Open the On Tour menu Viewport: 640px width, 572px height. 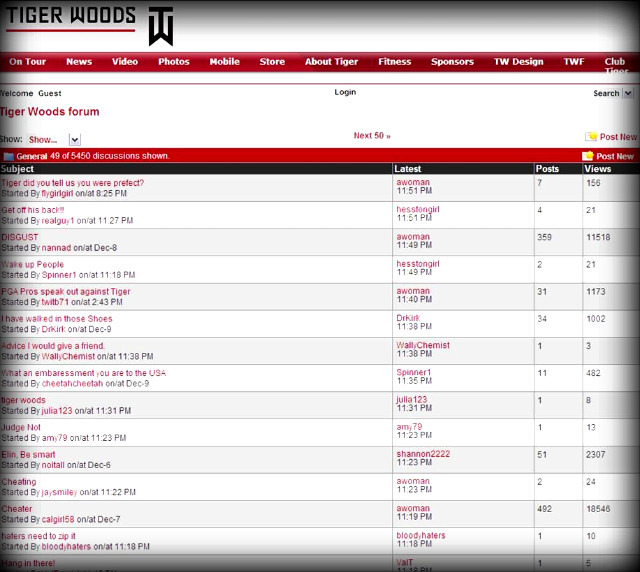(x=28, y=62)
